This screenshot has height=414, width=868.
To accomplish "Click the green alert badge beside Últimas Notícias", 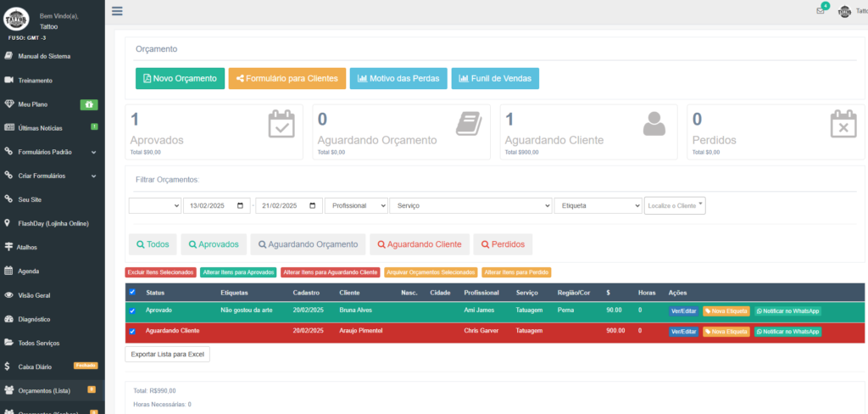I will pyautogui.click(x=94, y=127).
